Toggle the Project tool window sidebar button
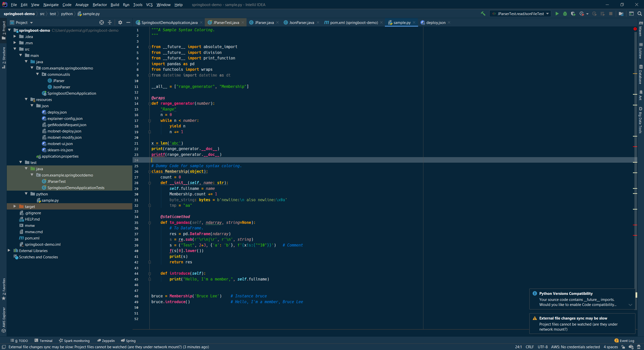Screen dimensions: 644x350 (x=4, y=30)
